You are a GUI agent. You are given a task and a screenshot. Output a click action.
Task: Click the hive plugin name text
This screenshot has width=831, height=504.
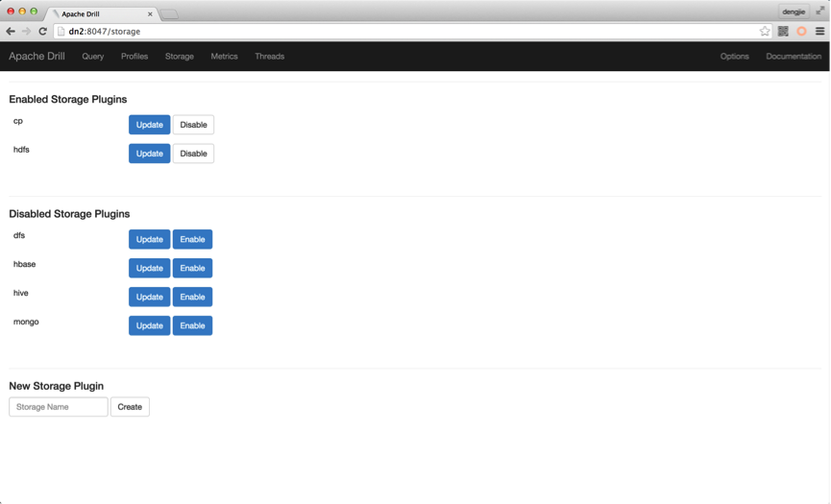coord(21,293)
